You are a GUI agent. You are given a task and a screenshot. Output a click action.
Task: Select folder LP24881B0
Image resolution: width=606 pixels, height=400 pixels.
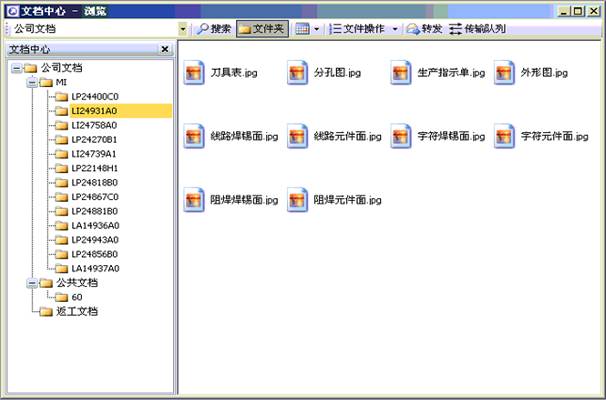pos(95,211)
